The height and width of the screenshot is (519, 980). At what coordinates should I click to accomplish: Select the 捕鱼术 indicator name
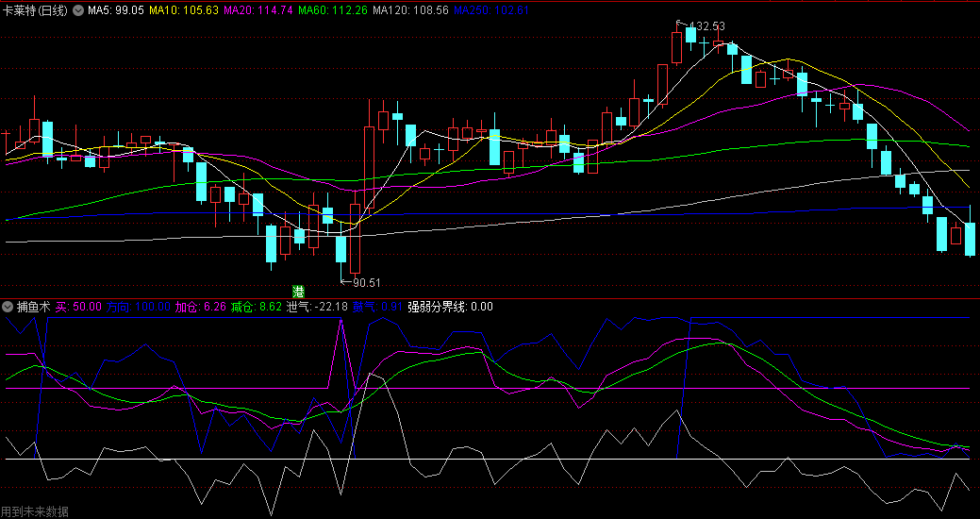click(34, 307)
